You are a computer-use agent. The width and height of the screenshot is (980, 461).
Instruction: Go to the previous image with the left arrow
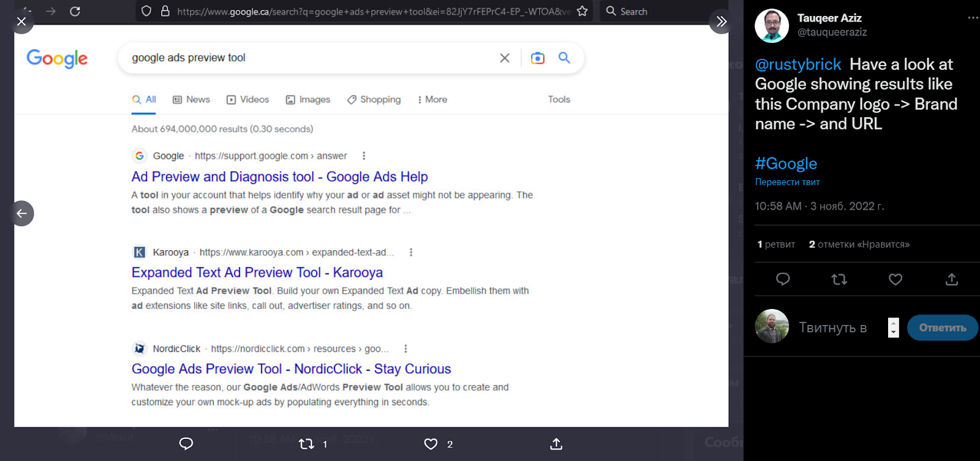click(x=21, y=213)
